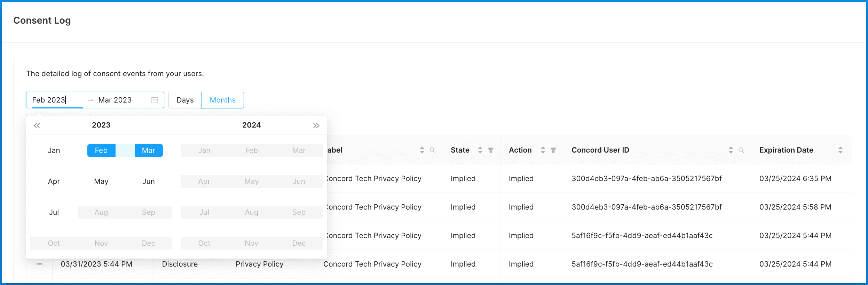Click the Concord User ID search icon
The width and height of the screenshot is (868, 285).
[741, 150]
